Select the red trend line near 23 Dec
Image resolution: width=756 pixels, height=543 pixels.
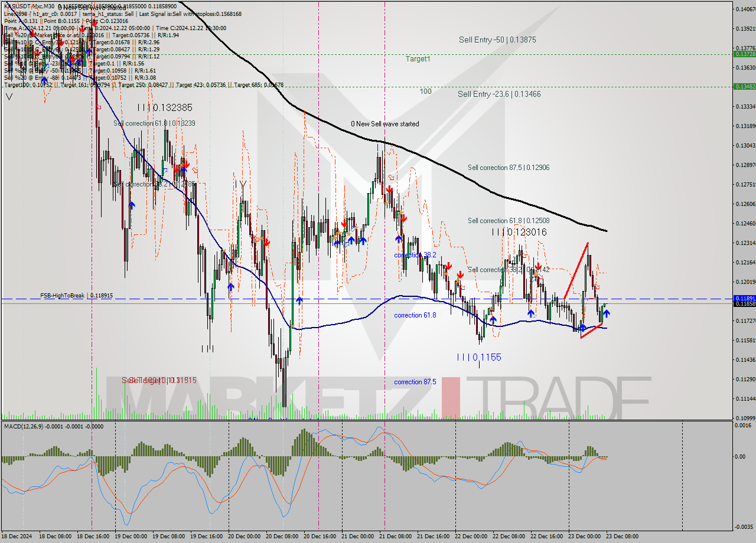pyautogui.click(x=575, y=270)
